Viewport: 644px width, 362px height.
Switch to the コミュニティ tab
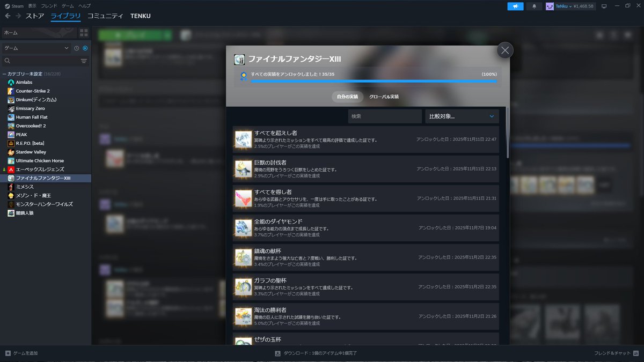105,16
